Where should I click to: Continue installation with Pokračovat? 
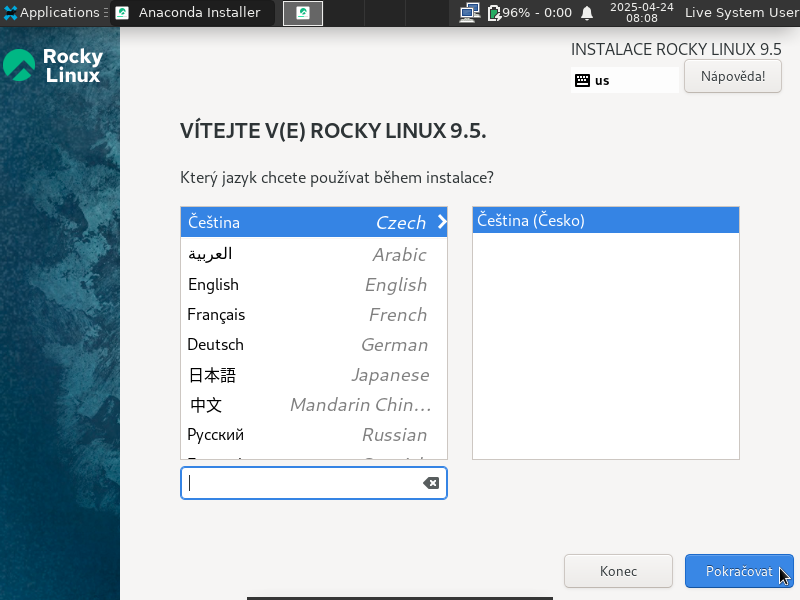739,571
